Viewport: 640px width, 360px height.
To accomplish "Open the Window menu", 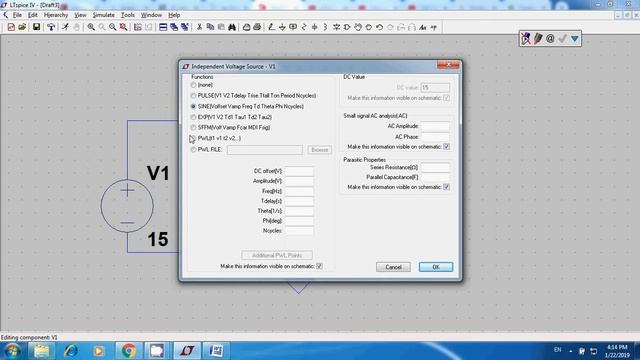I will [151, 15].
